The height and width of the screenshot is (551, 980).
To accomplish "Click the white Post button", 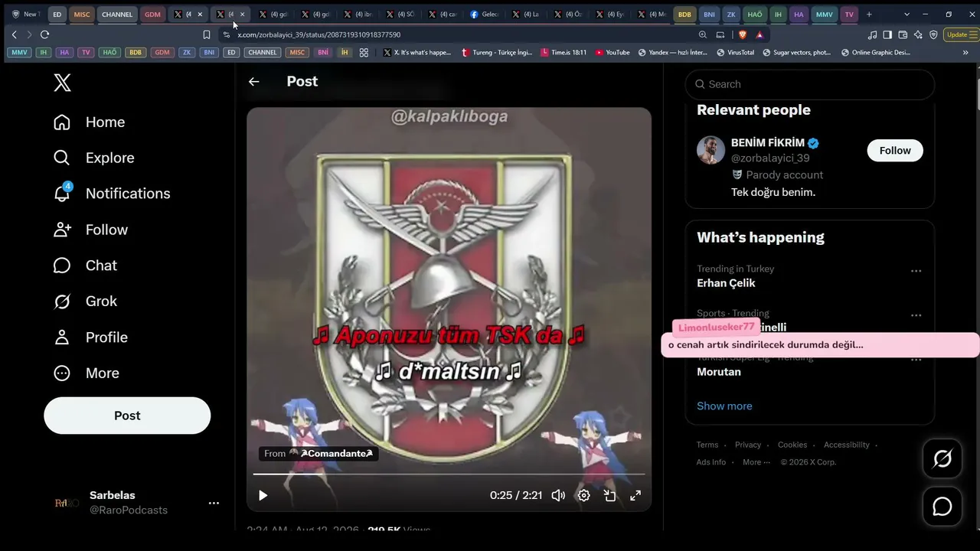I will (x=127, y=416).
